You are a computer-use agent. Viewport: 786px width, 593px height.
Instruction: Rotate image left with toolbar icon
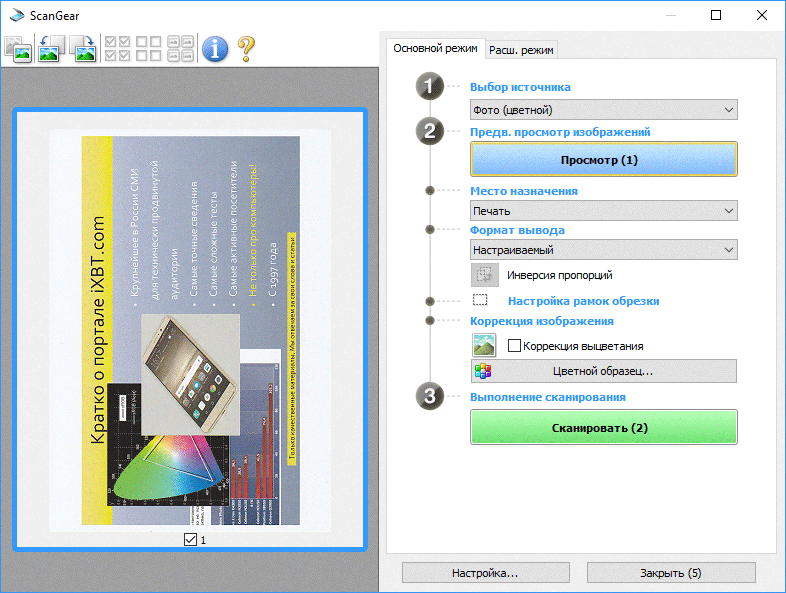point(51,49)
